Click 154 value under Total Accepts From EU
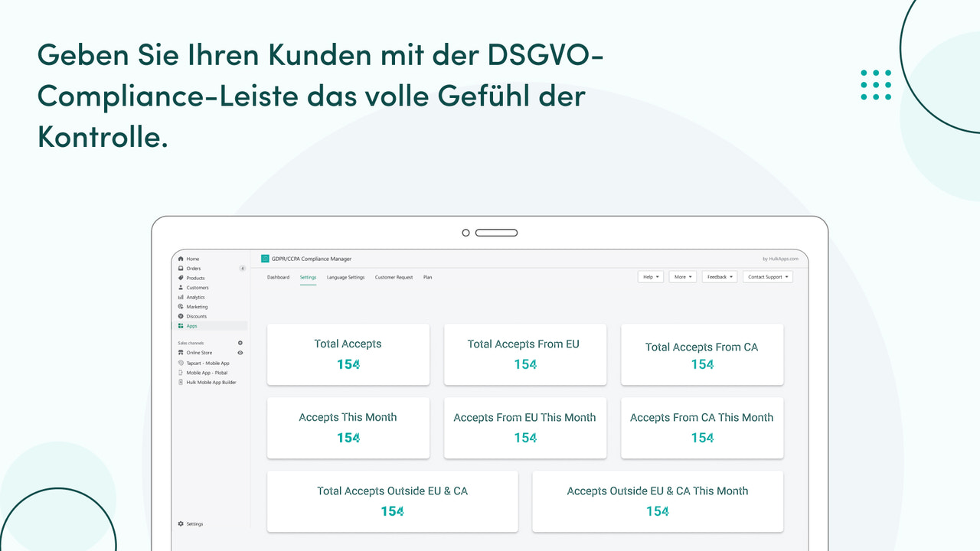The image size is (980, 551). tap(525, 364)
